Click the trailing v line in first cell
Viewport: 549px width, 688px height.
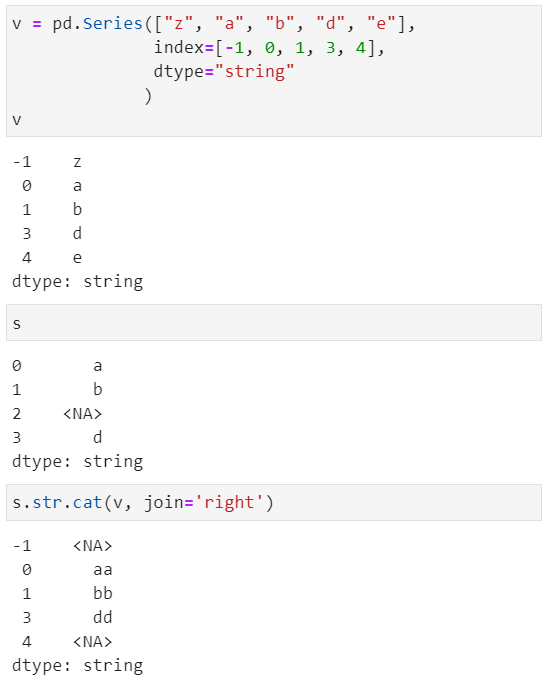tap(17, 120)
